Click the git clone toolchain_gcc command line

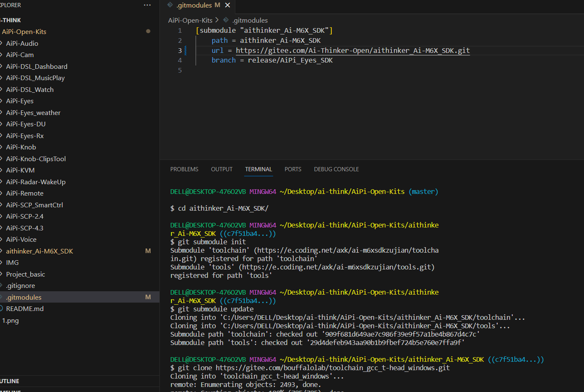tap(314, 368)
